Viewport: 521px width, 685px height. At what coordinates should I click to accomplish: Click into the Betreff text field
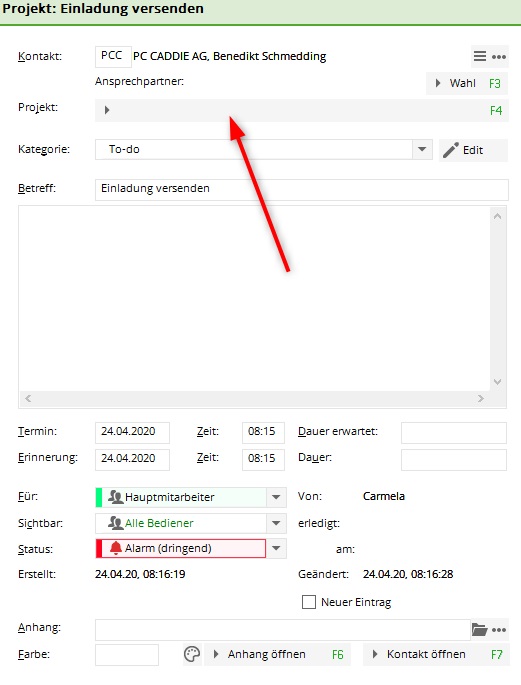coord(302,190)
